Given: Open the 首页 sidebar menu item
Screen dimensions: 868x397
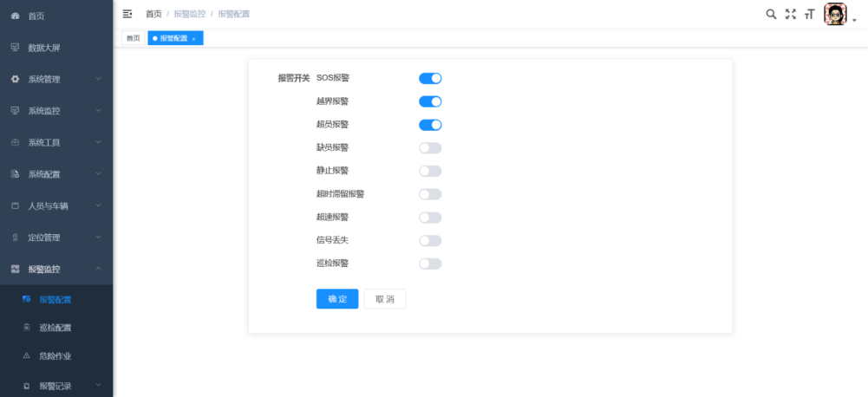Looking at the screenshot, I should point(56,16).
